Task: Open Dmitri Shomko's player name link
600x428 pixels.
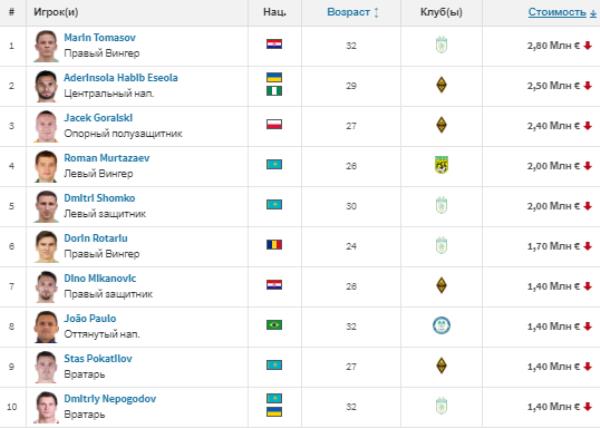Action: (x=99, y=198)
